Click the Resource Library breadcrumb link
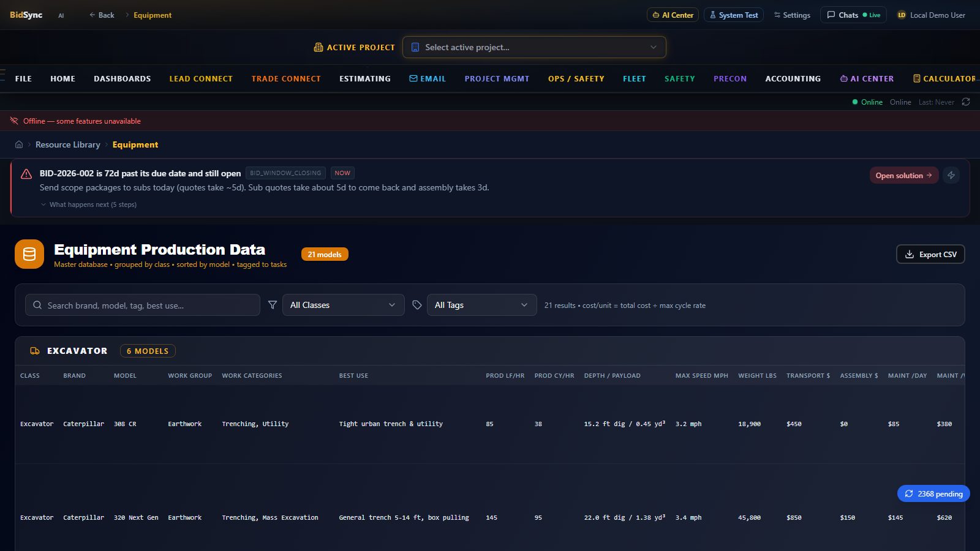Viewport: 980px width, 551px height. [x=67, y=144]
